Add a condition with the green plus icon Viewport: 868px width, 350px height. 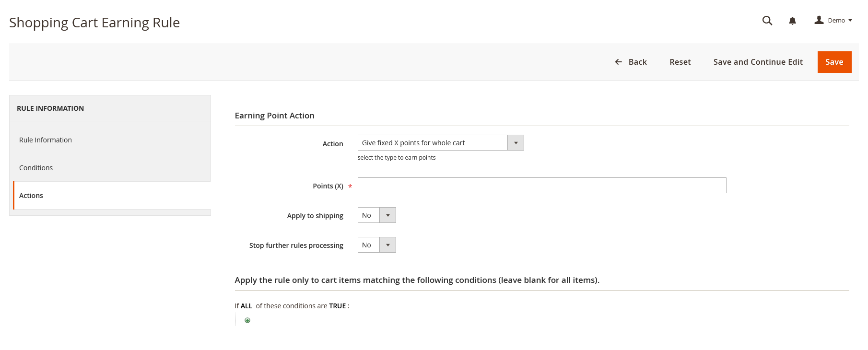click(x=247, y=320)
